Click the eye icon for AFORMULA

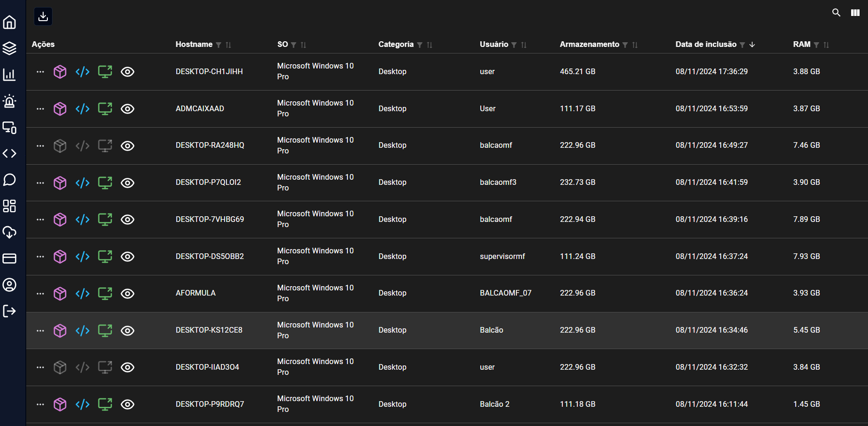(128, 294)
